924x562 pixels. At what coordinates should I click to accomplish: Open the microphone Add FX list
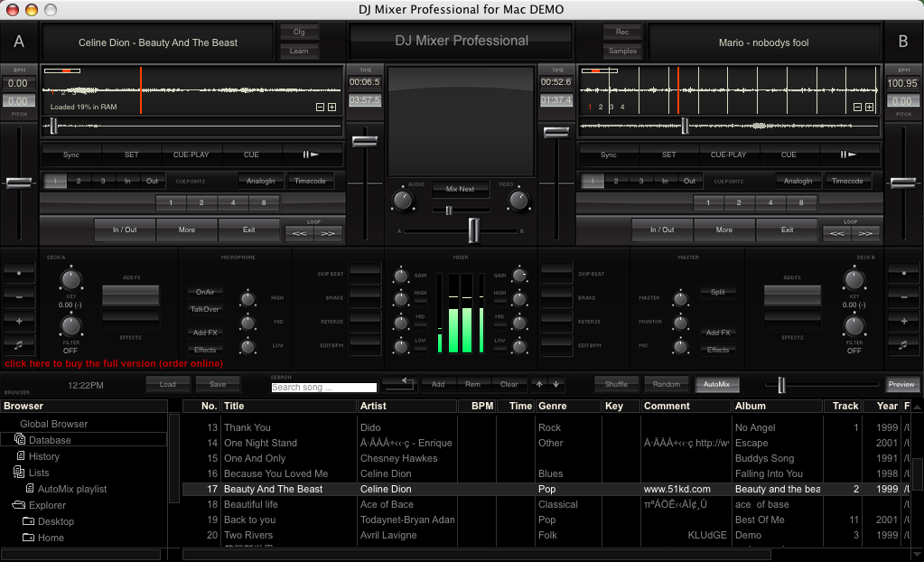pyautogui.click(x=205, y=333)
